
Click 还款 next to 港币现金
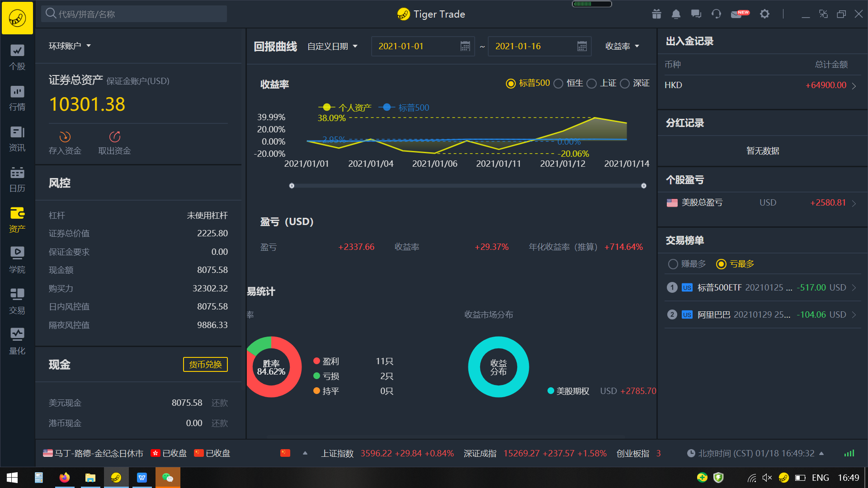[x=220, y=423]
